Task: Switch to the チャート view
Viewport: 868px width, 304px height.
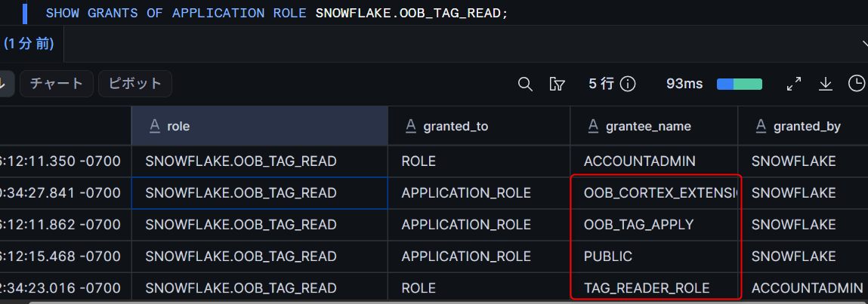Action: pos(57,84)
